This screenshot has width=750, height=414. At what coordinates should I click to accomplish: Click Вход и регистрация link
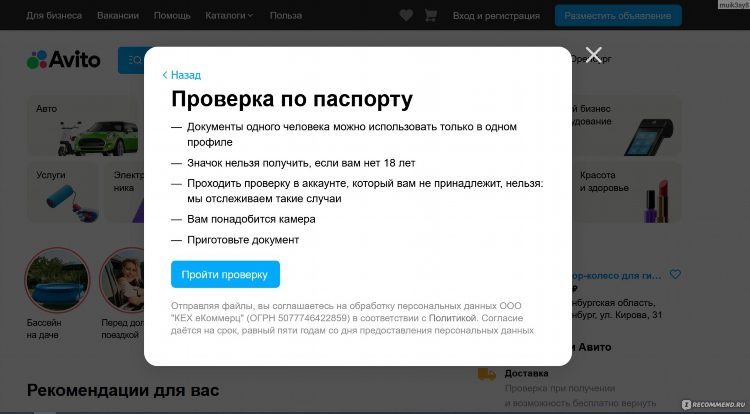(x=496, y=16)
